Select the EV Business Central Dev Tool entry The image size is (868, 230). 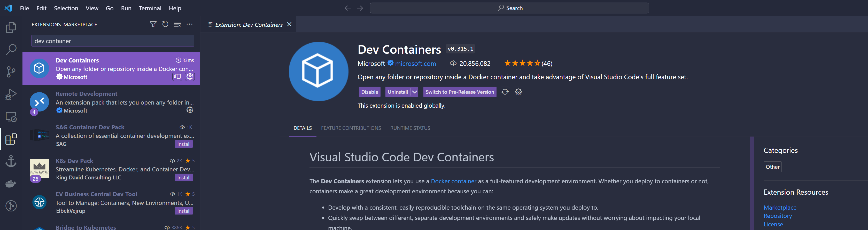click(x=111, y=202)
